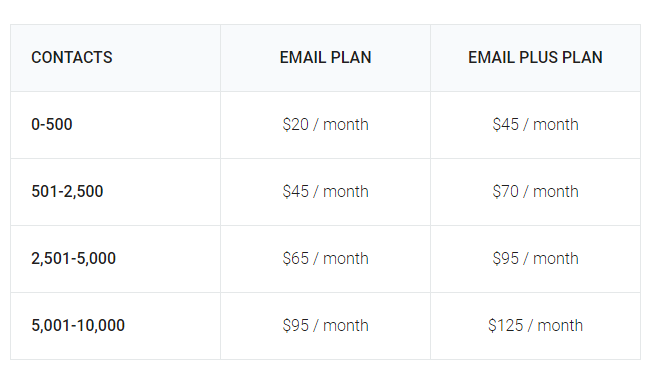Viewport: 661px width, 391px height.
Task: Click the EMAIL PLUS PLAN column header
Action: [535, 57]
